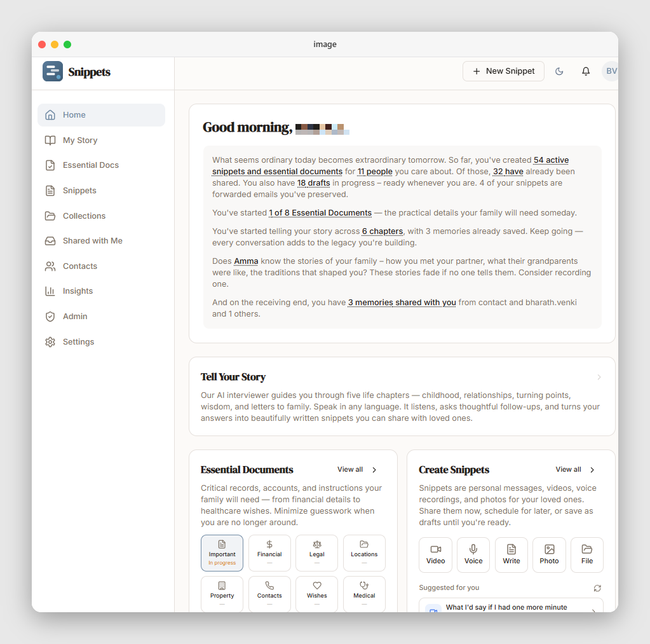Image resolution: width=650 pixels, height=644 pixels.
Task: Open the notifications bell
Action: (585, 71)
